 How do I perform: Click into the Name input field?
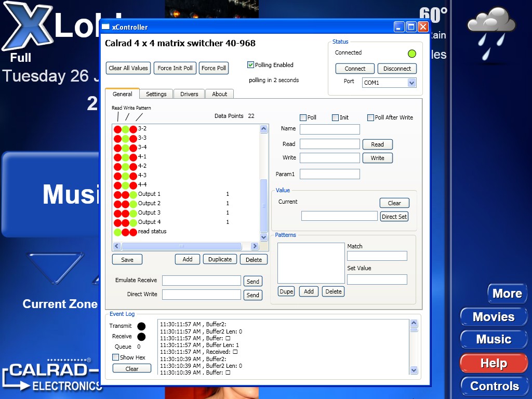click(x=330, y=129)
